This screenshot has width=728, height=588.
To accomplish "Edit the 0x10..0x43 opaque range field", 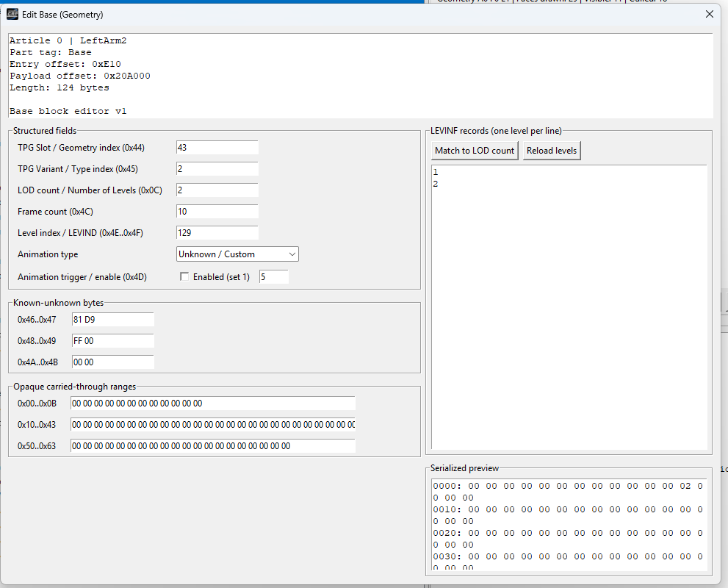I will coord(212,425).
